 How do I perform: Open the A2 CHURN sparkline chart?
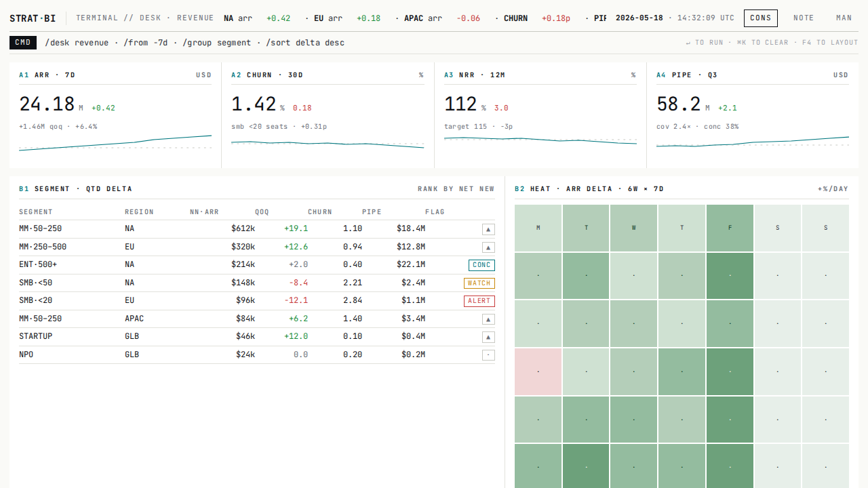328,143
